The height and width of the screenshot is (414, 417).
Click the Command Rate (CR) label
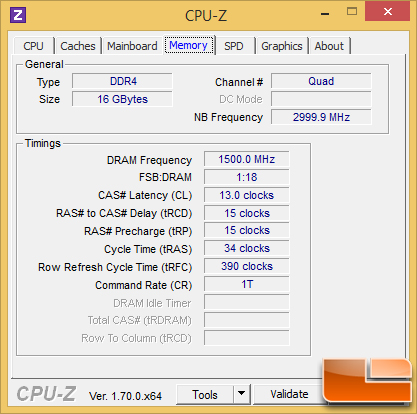coord(144,285)
